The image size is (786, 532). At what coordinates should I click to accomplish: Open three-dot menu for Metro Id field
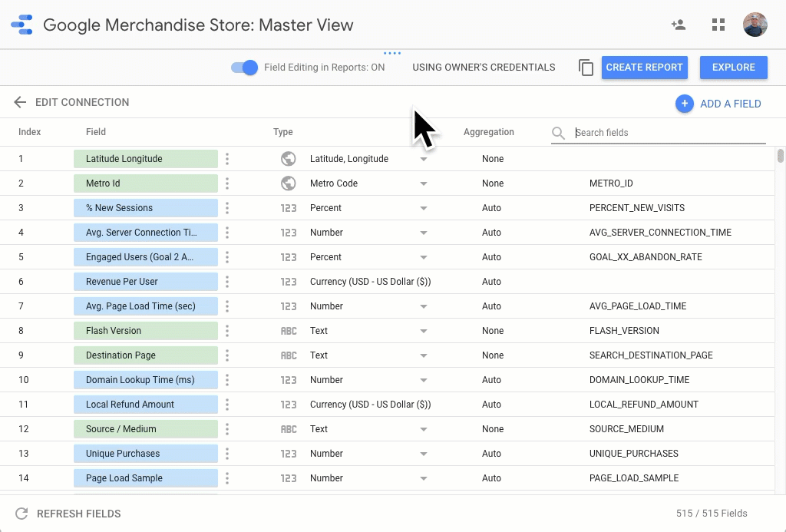pyautogui.click(x=227, y=183)
